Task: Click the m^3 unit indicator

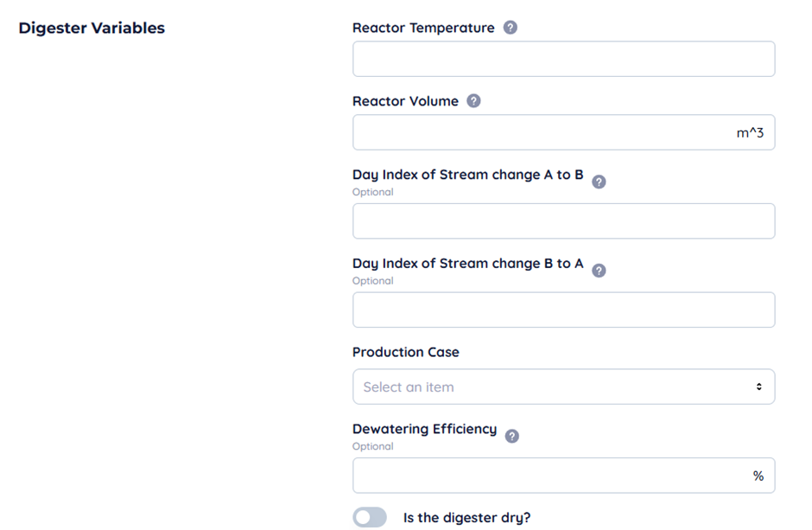Action: coord(748,131)
